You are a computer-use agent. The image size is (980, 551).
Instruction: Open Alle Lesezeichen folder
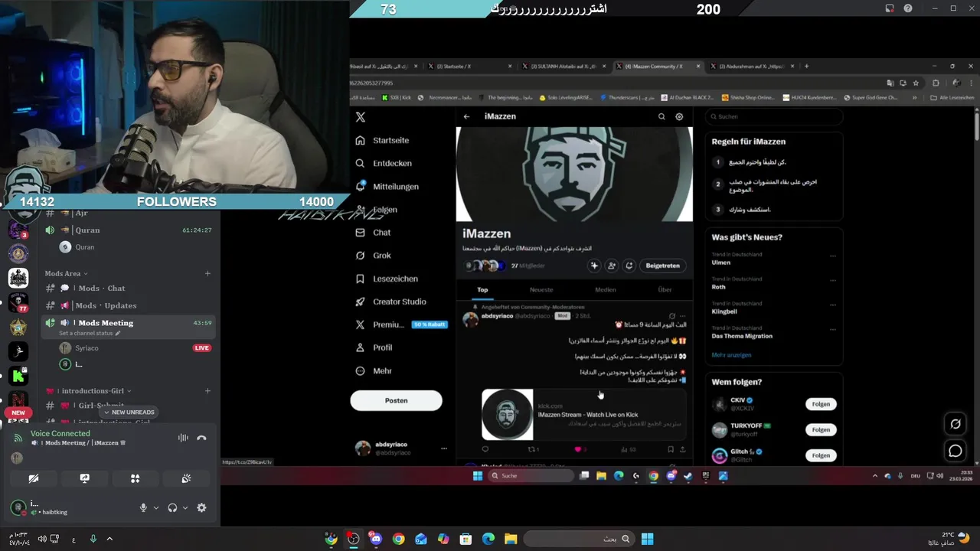click(952, 98)
